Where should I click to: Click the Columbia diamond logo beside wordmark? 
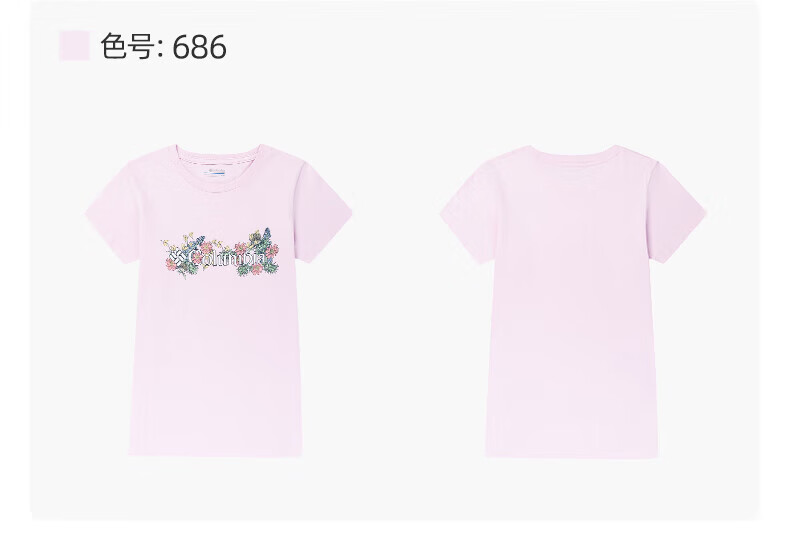point(177,260)
